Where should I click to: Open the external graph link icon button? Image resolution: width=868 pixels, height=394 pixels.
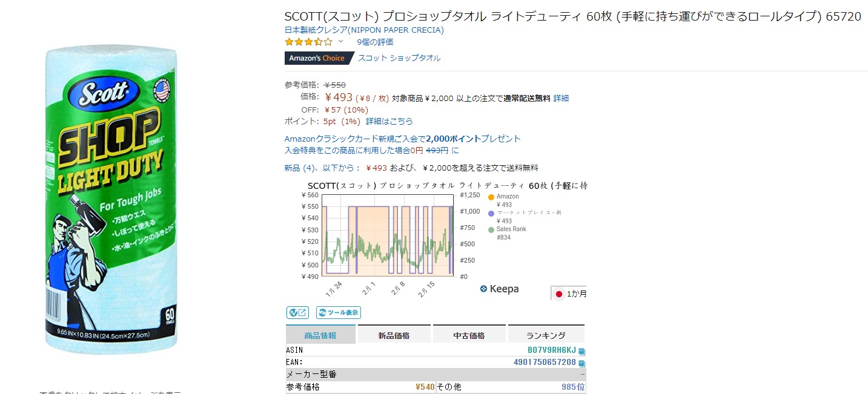pyautogui.click(x=297, y=313)
